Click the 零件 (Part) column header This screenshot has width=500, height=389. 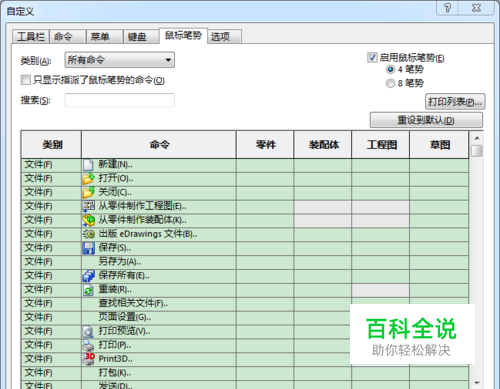[265, 145]
